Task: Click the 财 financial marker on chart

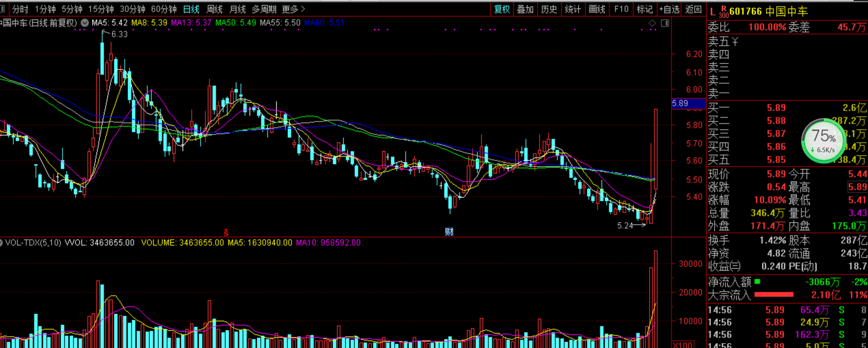Action: pos(449,231)
